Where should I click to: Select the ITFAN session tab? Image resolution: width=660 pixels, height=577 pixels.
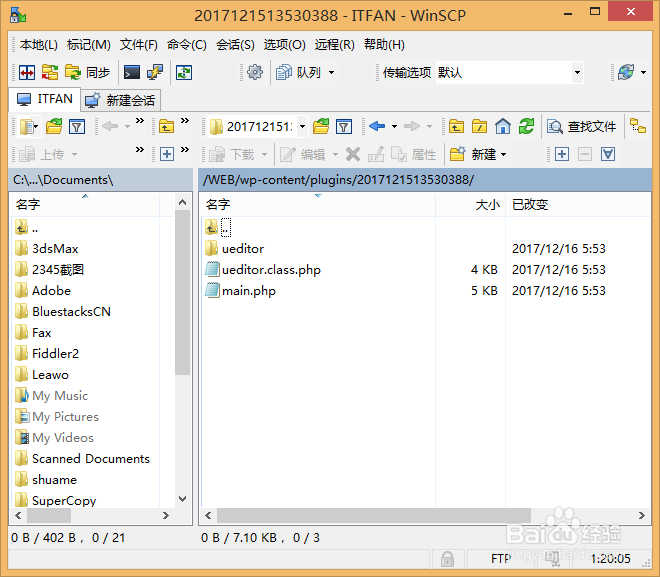pos(45,99)
